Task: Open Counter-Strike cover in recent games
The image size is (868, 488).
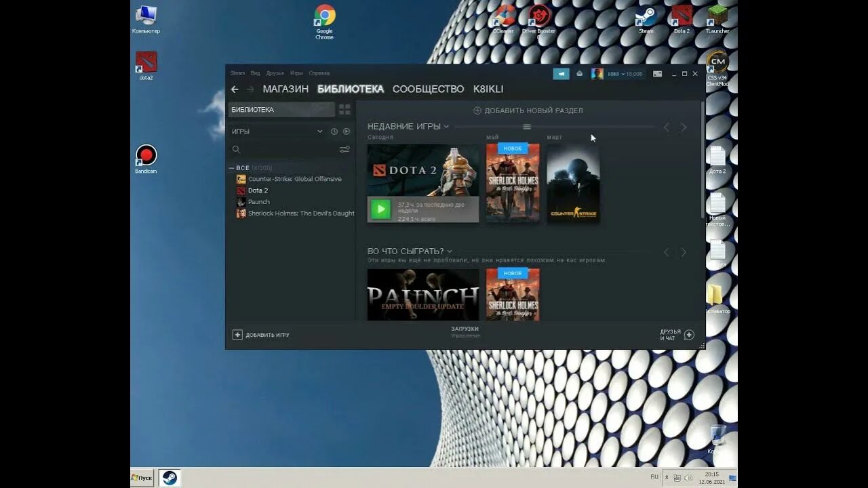Action: [573, 183]
